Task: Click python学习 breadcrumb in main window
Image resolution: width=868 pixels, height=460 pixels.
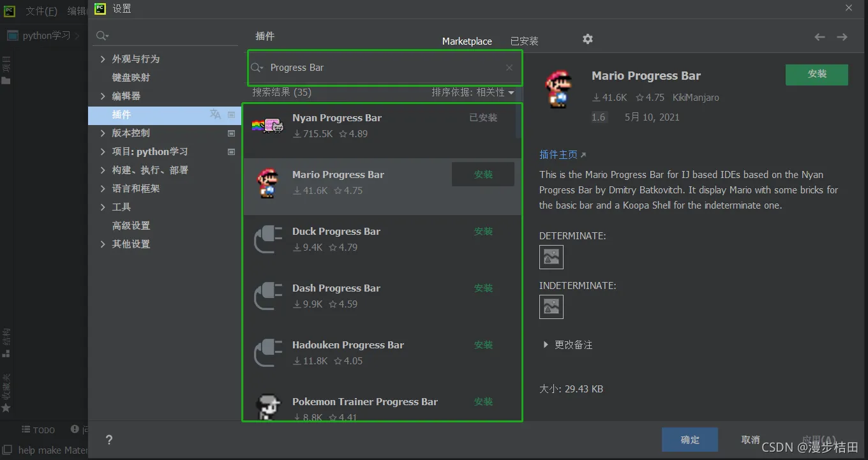Action: (47, 36)
